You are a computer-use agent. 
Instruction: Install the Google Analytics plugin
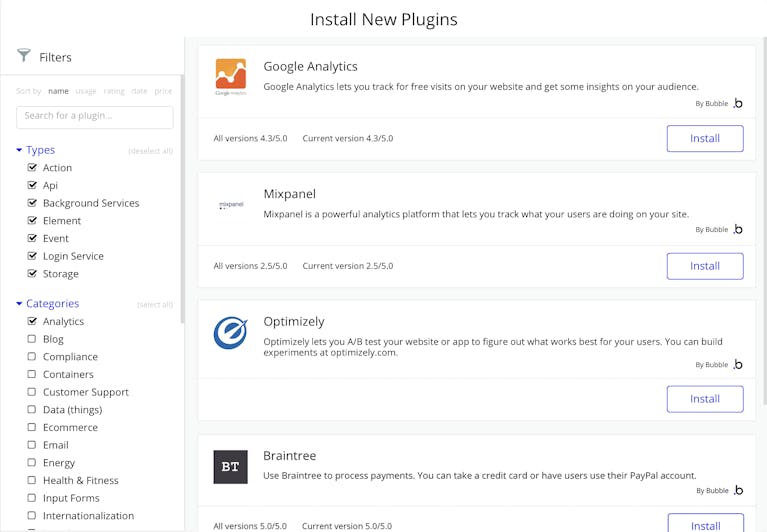pos(705,138)
